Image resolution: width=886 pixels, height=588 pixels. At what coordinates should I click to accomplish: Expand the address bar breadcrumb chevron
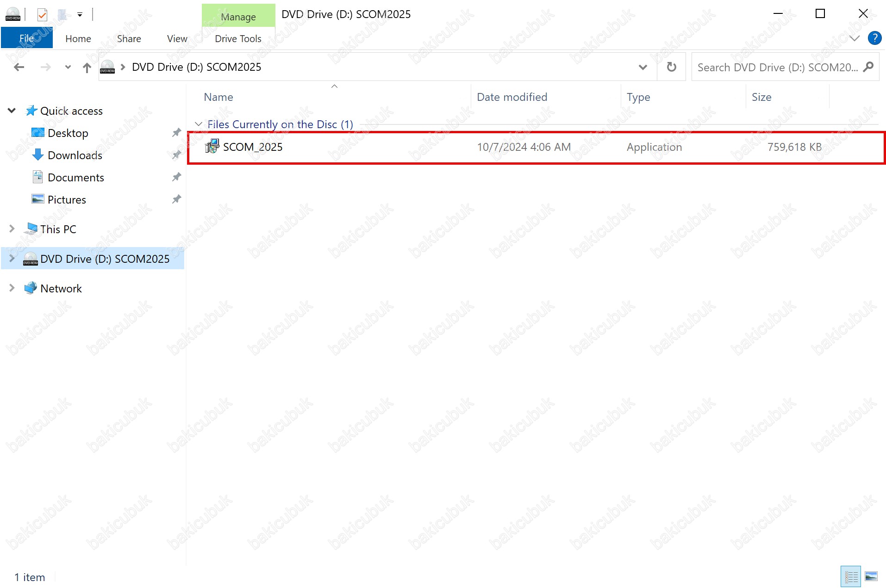[123, 67]
